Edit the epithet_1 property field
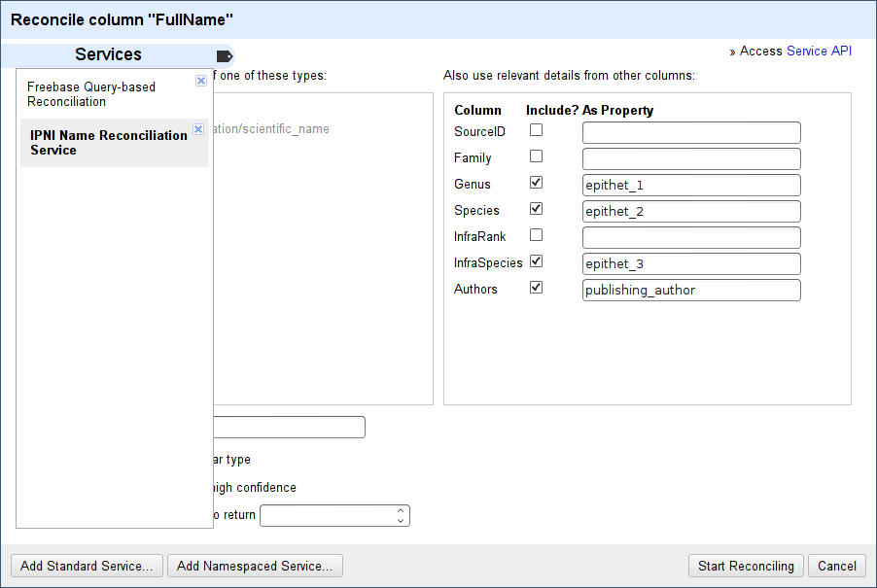Viewport: 877px width, 588px height. tap(691, 186)
